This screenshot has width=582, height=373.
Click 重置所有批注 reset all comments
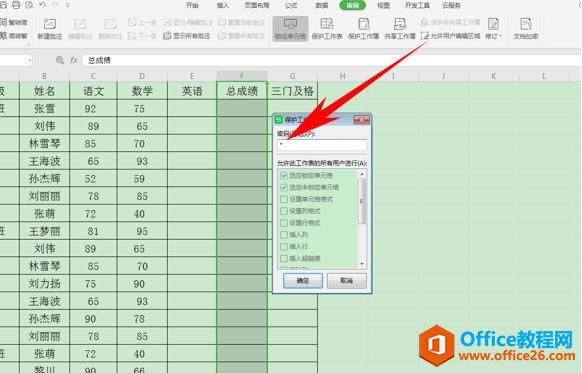241,36
